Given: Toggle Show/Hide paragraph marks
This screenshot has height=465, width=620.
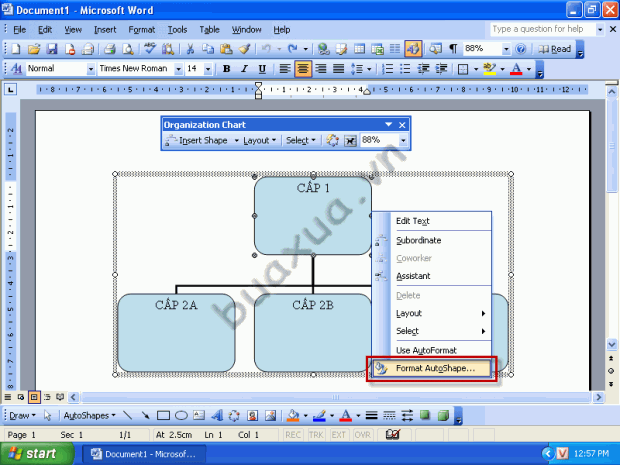Looking at the screenshot, I should pos(453,49).
